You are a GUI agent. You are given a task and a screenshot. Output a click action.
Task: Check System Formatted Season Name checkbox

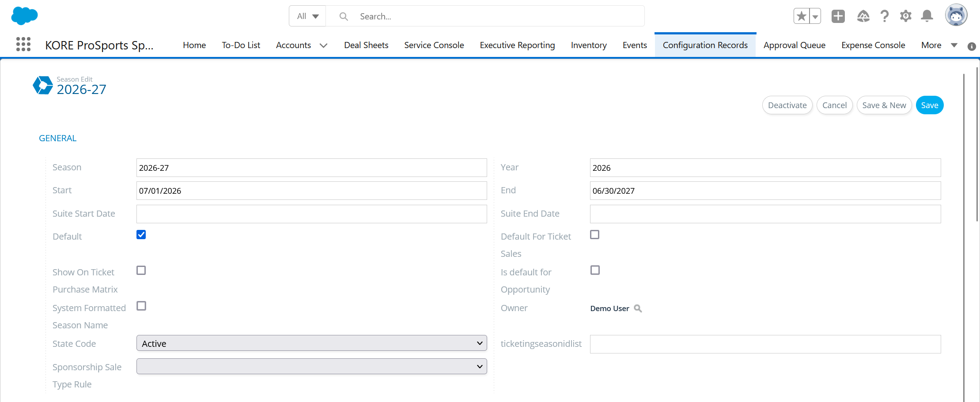click(141, 306)
